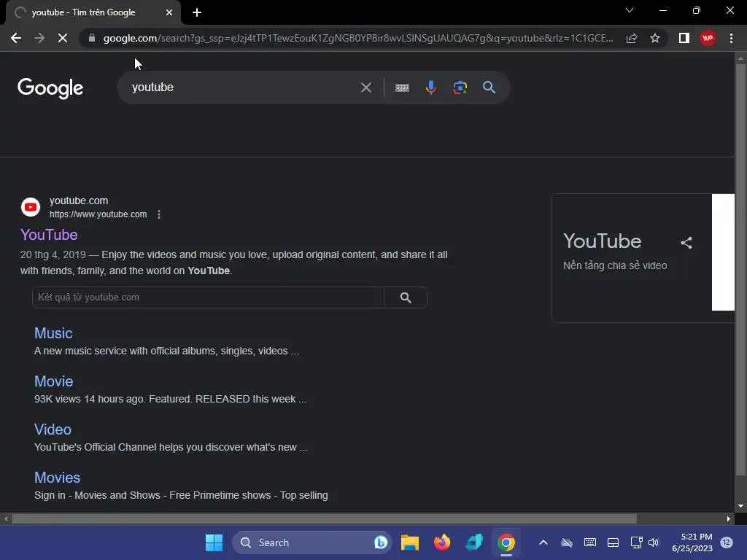
Task: Click the forward navigation arrow
Action: [x=39, y=38]
